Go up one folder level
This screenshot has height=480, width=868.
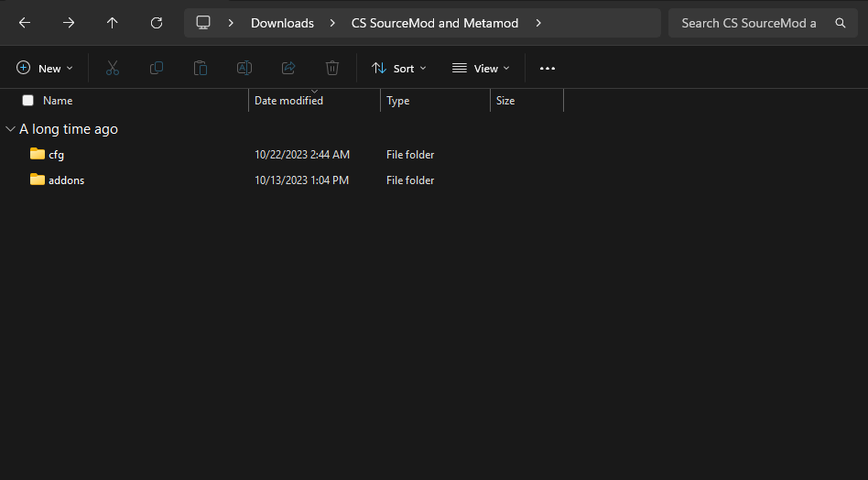(x=113, y=23)
